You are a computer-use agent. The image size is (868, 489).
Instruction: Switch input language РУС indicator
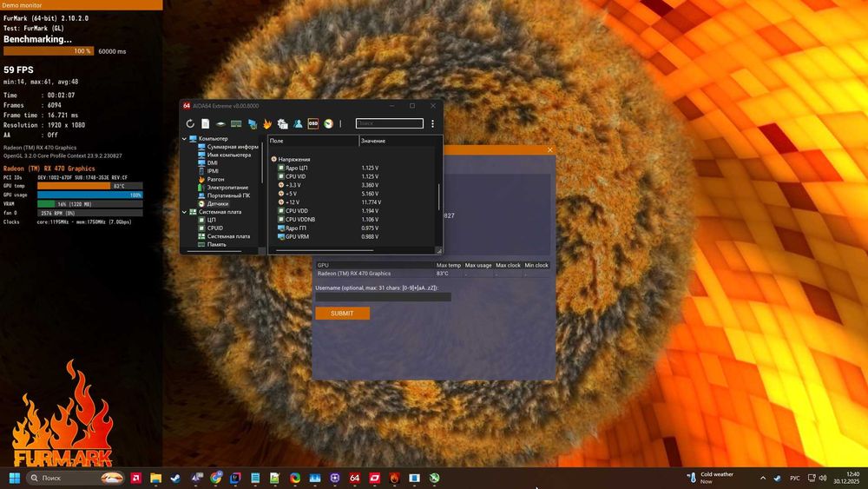795,478
